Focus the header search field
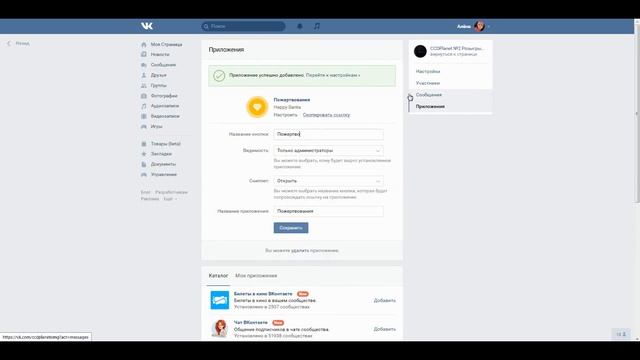This screenshot has height=360, width=640. [x=243, y=26]
